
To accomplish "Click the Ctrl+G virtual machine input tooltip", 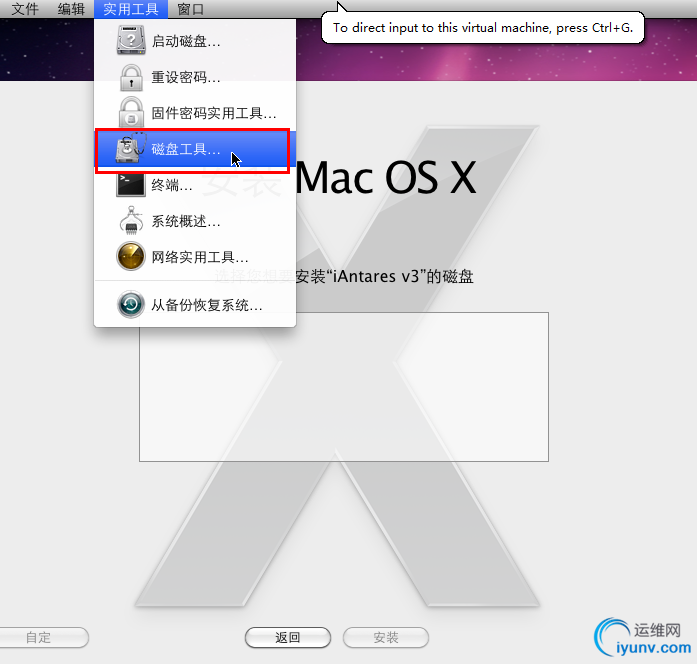I will point(483,28).
